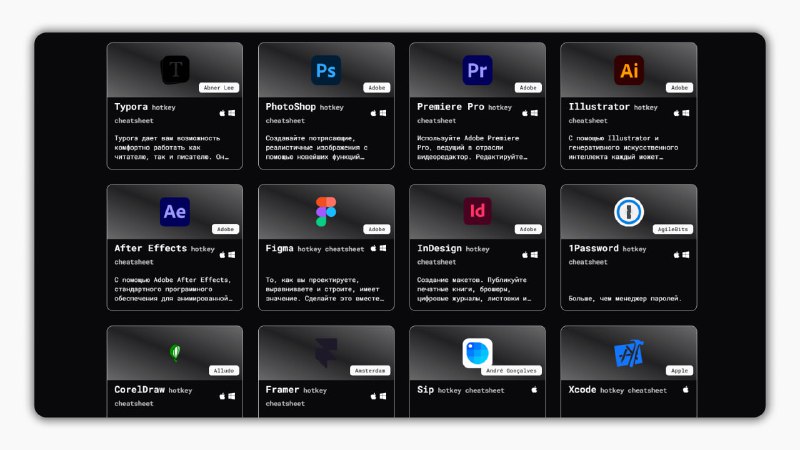The image size is (800, 450).
Task: Open Sip hotkey cheatsheet title
Action: pyautogui.click(x=461, y=390)
